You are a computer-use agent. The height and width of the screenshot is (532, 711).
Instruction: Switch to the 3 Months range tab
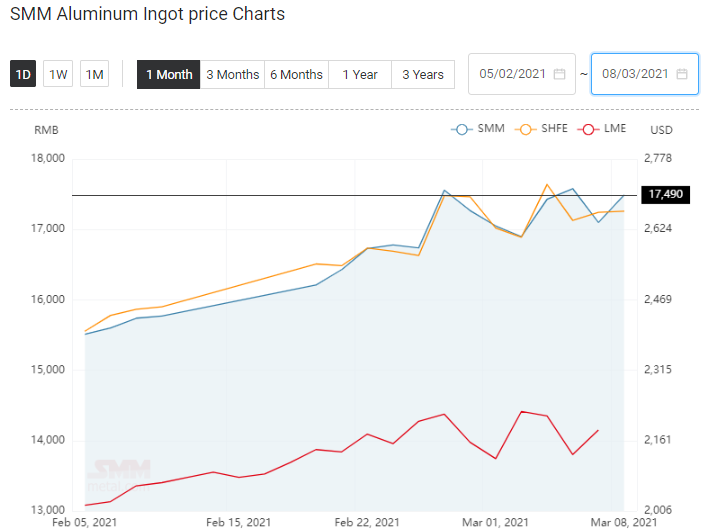point(232,74)
